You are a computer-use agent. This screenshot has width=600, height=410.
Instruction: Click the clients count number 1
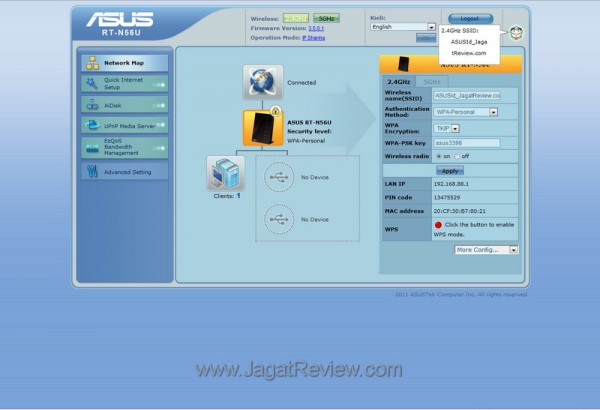tap(238, 196)
